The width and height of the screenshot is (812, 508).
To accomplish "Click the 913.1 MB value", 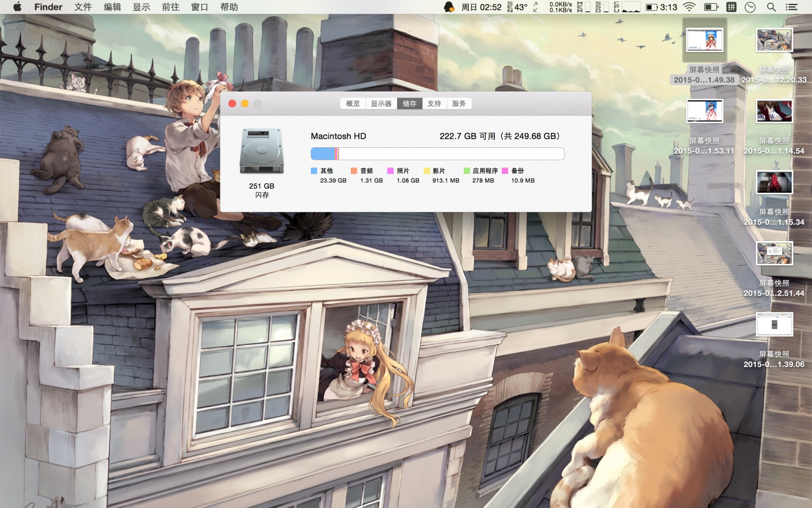I will pyautogui.click(x=446, y=180).
